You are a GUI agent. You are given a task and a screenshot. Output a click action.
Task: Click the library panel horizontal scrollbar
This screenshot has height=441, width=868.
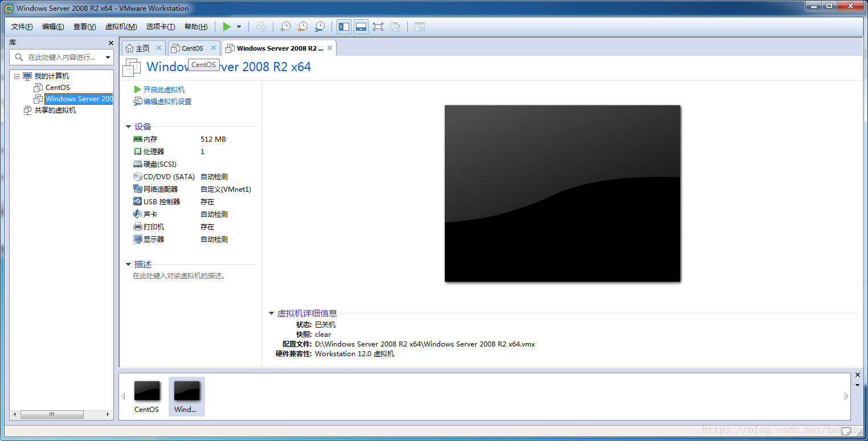click(x=52, y=415)
